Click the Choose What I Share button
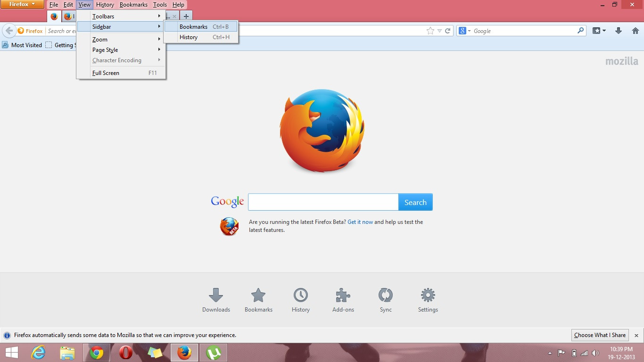Viewport: 644px width, 362px height. pyautogui.click(x=600, y=335)
